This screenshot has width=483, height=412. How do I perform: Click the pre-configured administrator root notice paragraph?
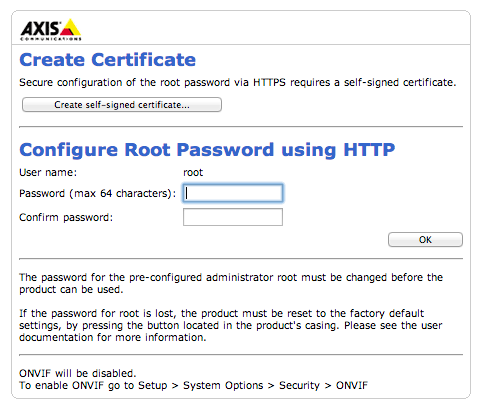[231, 283]
